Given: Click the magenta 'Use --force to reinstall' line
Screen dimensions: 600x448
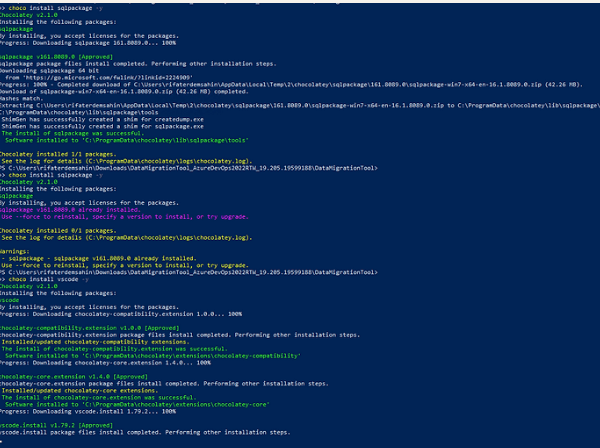Looking at the screenshot, I should (125, 217).
